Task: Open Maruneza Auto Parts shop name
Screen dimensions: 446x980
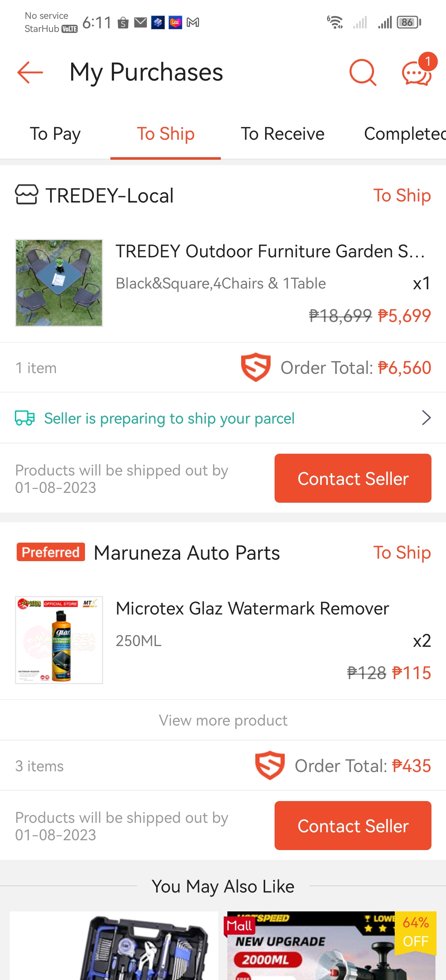Action: [x=186, y=552]
